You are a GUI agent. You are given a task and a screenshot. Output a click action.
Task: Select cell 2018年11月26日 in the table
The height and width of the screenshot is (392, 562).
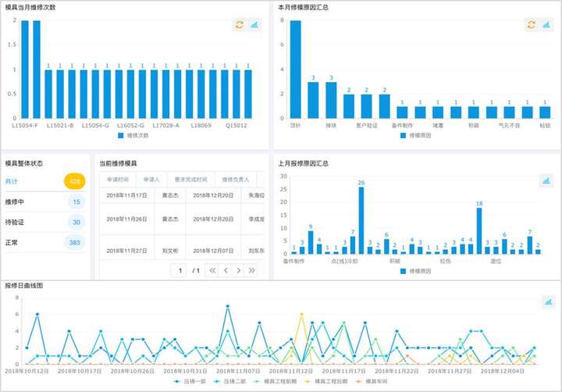point(126,219)
